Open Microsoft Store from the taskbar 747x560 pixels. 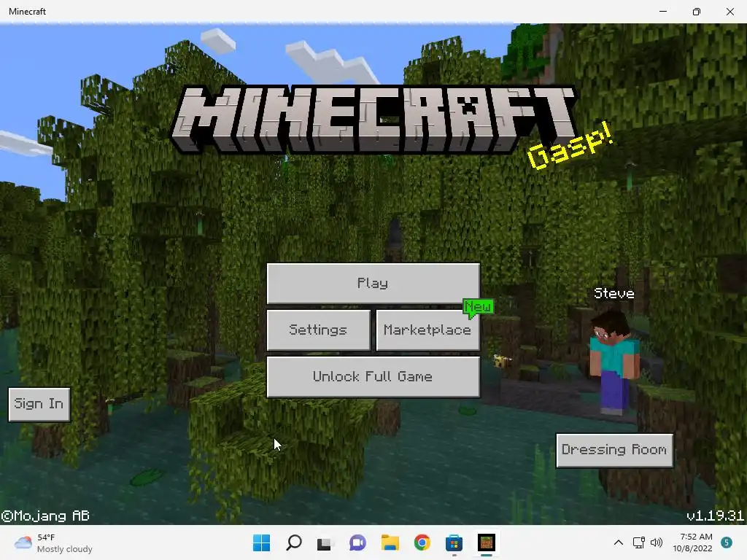coord(454,542)
